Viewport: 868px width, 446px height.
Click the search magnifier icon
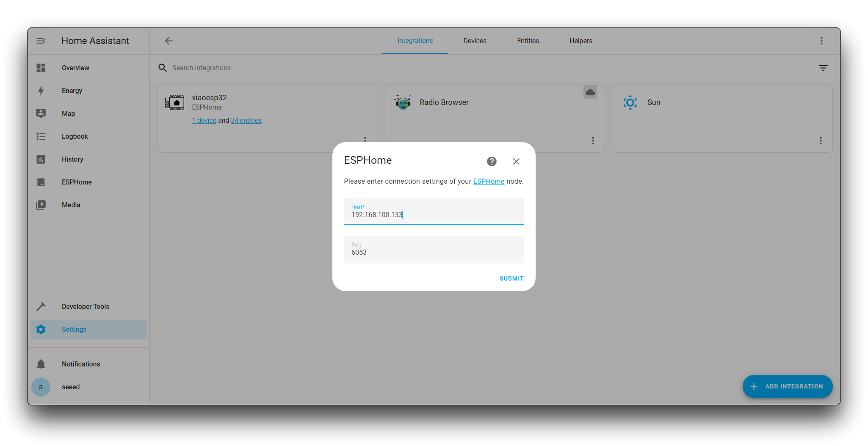[x=163, y=68]
